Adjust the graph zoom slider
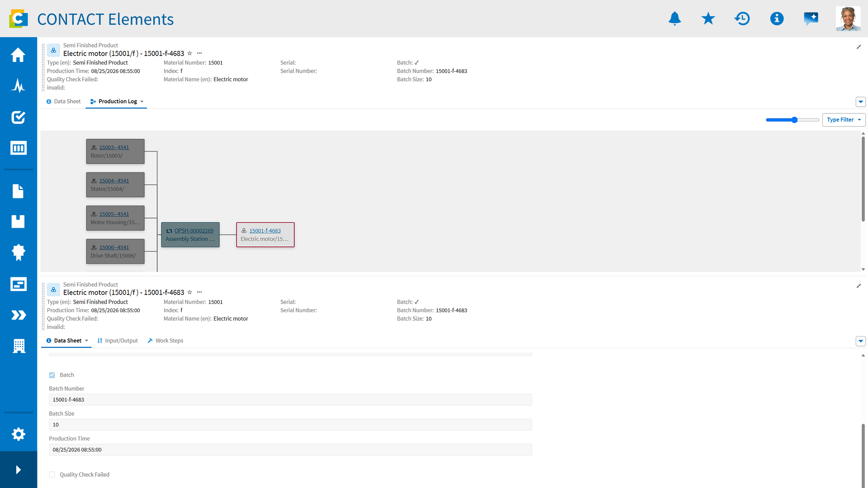The height and width of the screenshot is (488, 868). pos(794,120)
